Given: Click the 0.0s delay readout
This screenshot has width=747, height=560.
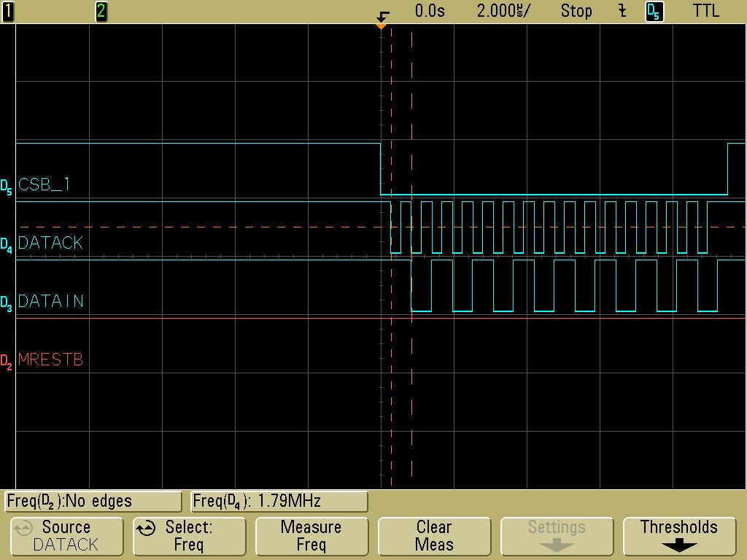Looking at the screenshot, I should [429, 11].
